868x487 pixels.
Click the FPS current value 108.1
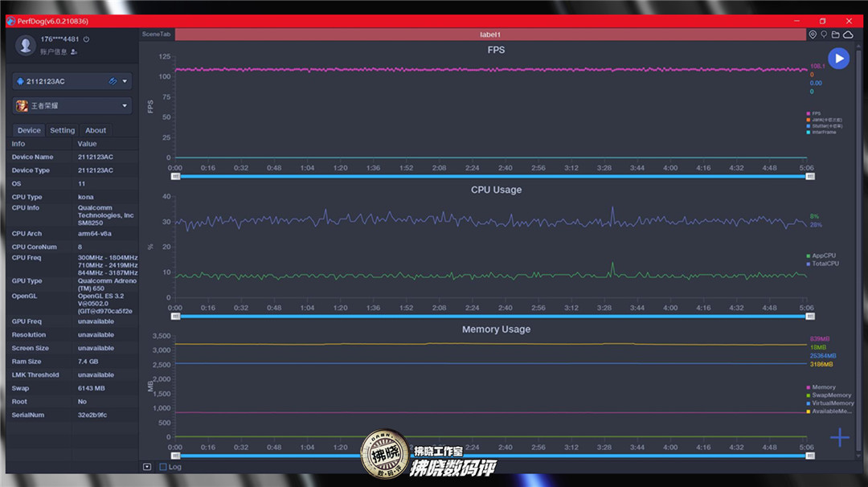point(817,67)
